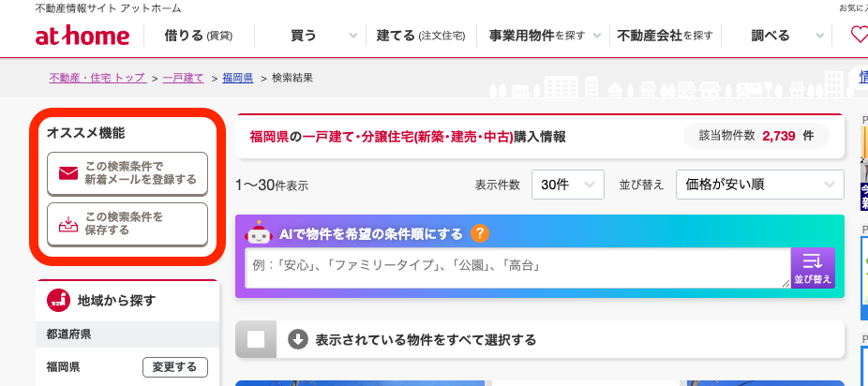
Task: Open the 借りる (賃貸) menu
Action: [198, 37]
